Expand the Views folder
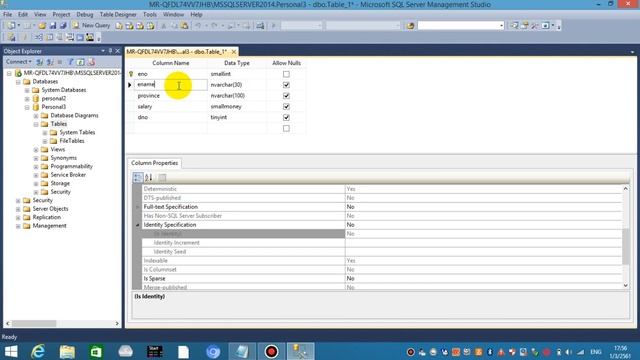The width and height of the screenshot is (640, 360). click(36, 150)
